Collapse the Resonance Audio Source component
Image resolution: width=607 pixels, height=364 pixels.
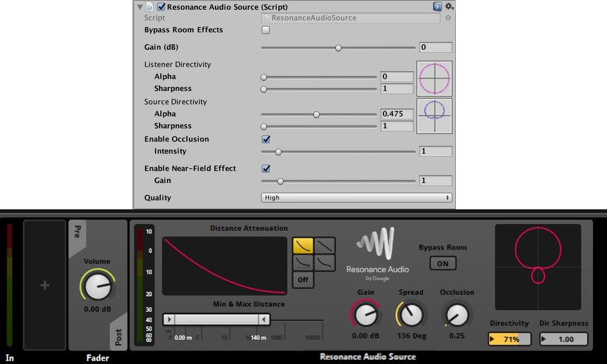click(140, 7)
